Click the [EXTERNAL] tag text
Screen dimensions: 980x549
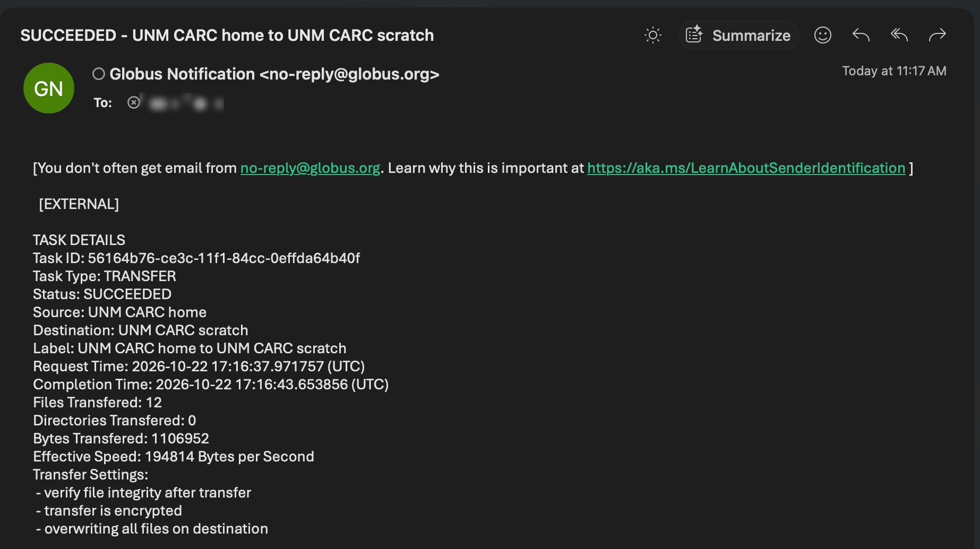click(x=79, y=204)
